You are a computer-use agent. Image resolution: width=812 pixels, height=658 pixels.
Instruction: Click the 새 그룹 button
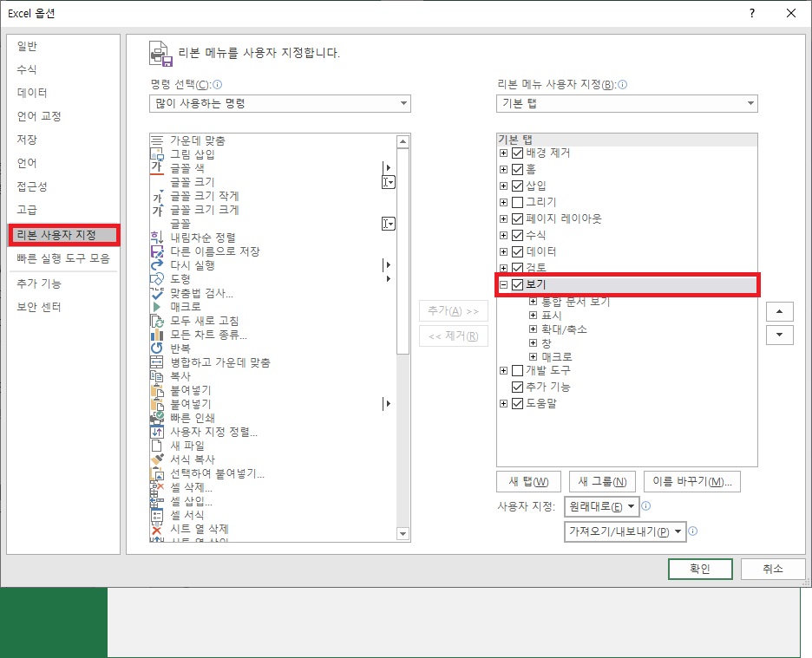[x=603, y=481]
